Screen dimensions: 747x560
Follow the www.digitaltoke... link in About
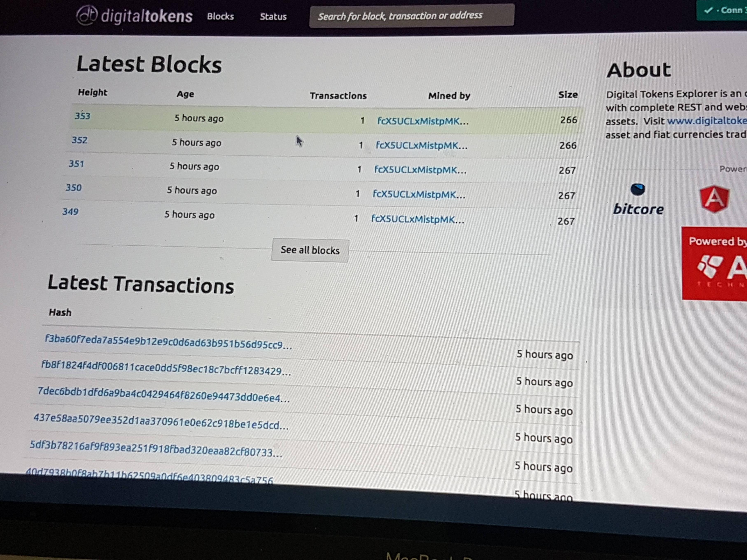707,121
